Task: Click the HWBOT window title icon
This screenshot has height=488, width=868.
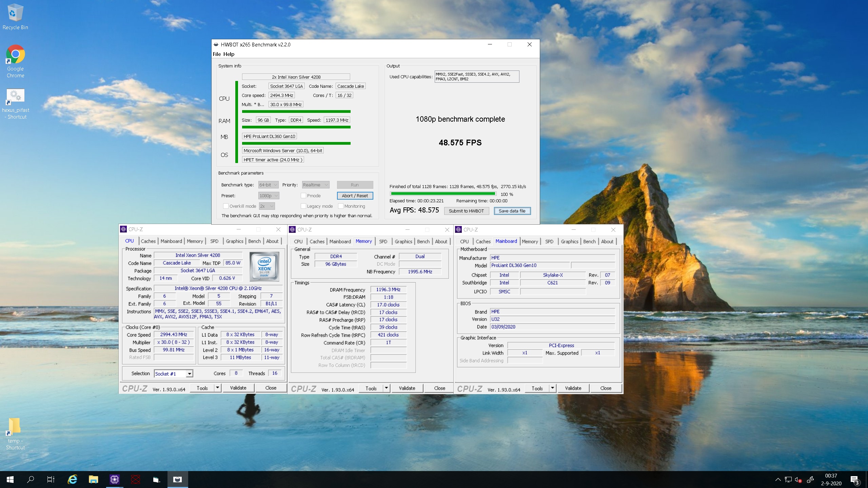Action: click(216, 44)
